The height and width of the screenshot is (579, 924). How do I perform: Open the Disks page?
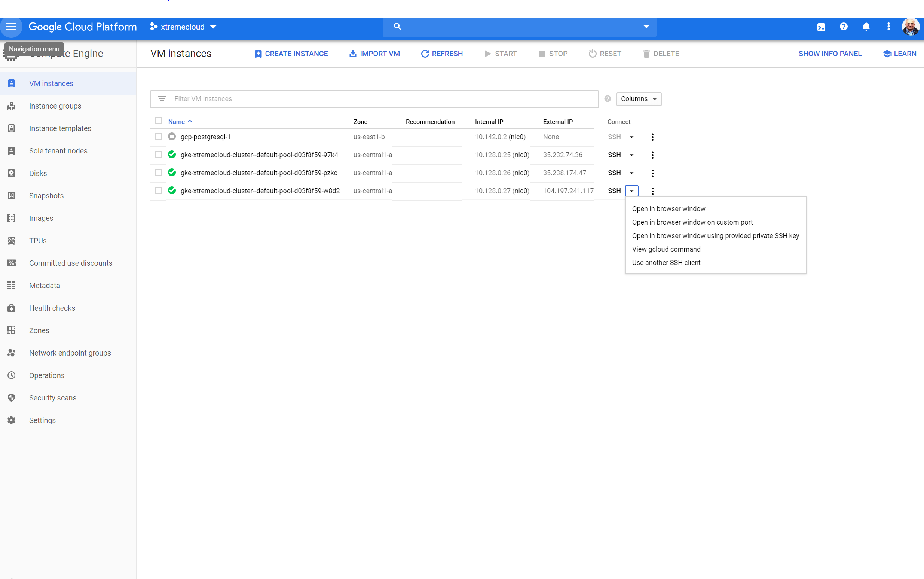point(68,173)
